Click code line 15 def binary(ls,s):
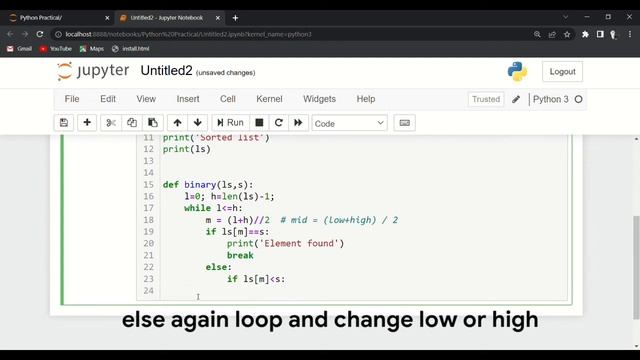 coord(208,184)
